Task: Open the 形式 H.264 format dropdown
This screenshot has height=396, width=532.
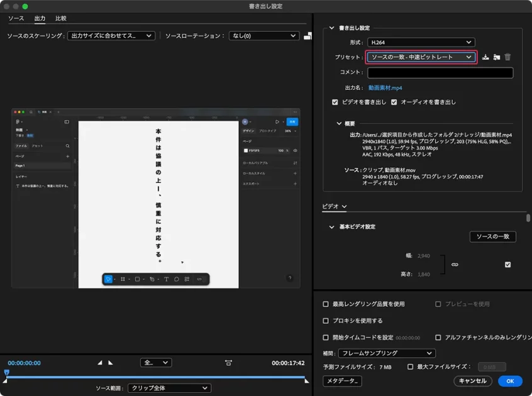Action: point(421,42)
